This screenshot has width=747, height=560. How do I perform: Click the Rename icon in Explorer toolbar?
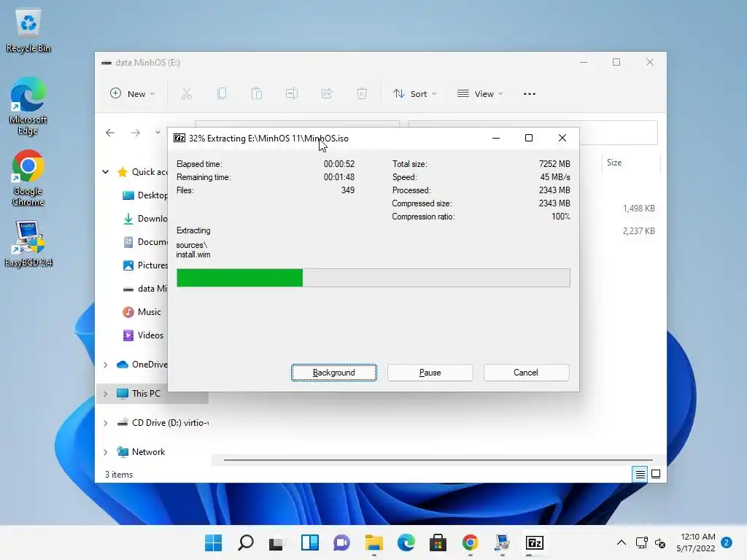pos(292,94)
